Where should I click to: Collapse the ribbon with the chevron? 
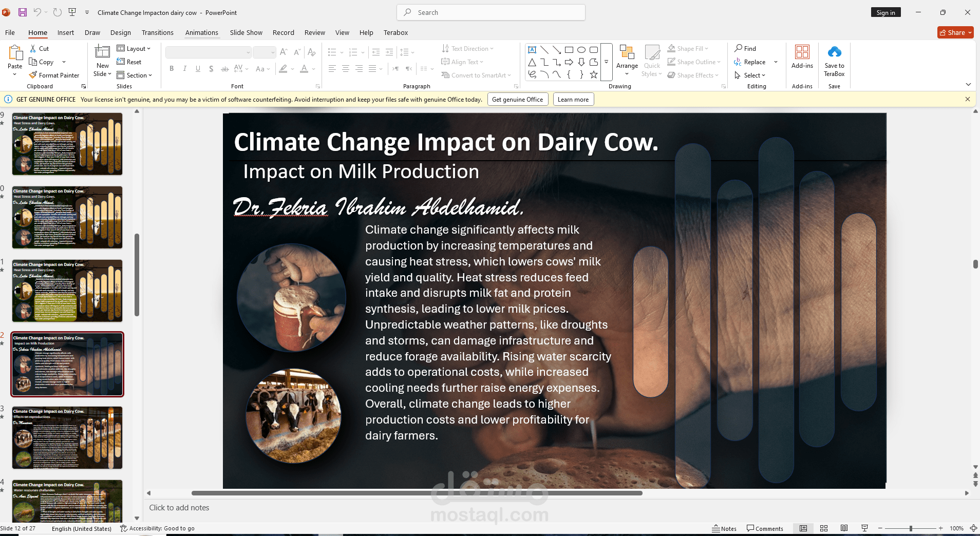[x=968, y=85]
